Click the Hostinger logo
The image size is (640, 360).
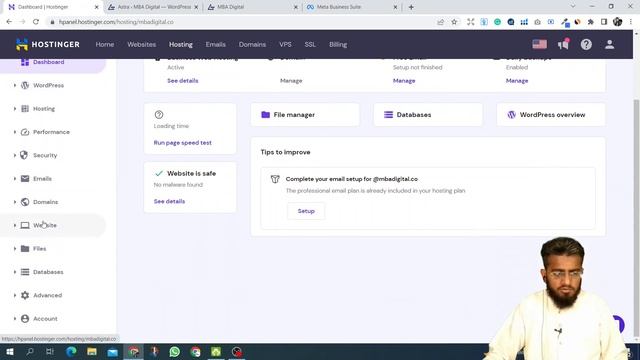point(47,44)
